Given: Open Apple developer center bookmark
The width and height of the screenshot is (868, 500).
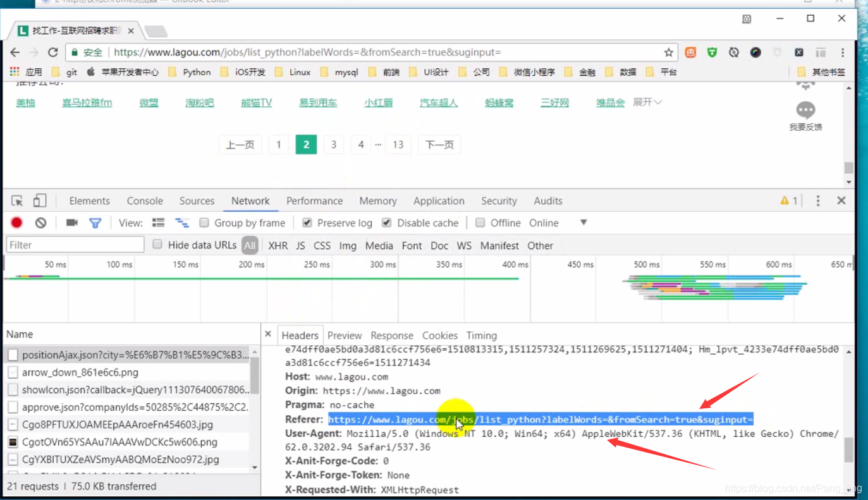Looking at the screenshot, I should (x=123, y=72).
